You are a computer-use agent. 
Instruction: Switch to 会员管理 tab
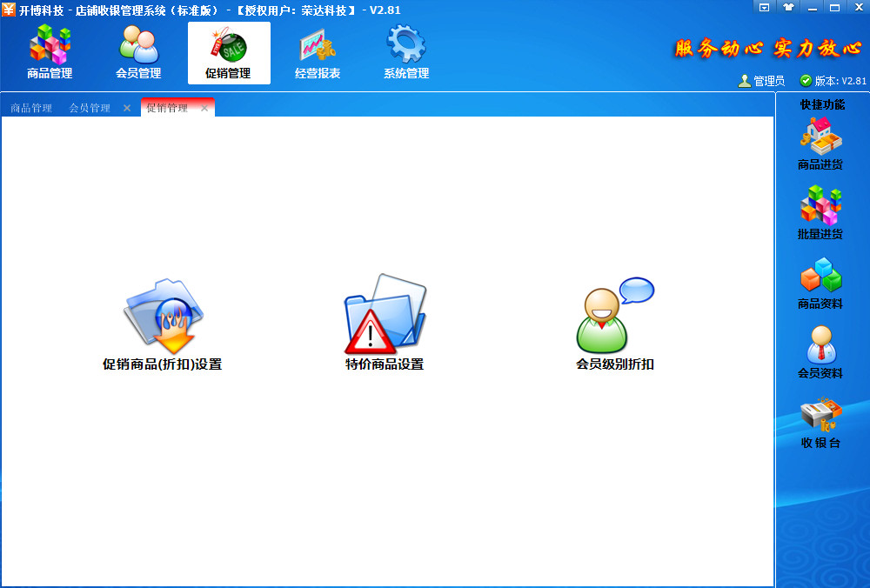[x=90, y=108]
